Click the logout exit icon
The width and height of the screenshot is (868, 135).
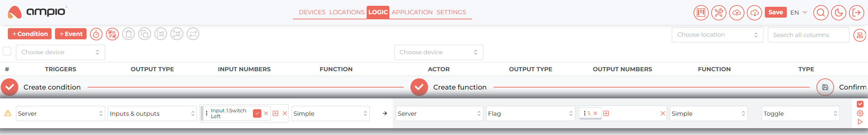(x=856, y=13)
